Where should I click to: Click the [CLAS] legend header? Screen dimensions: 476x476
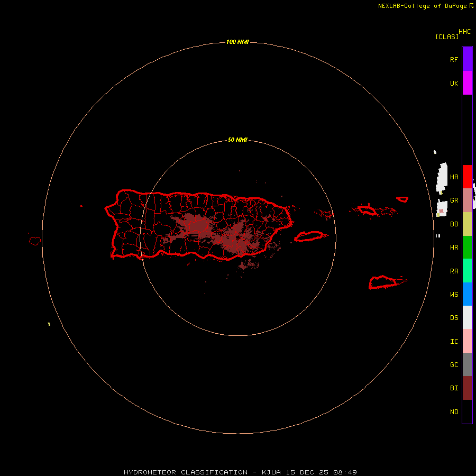pyautogui.click(x=447, y=36)
